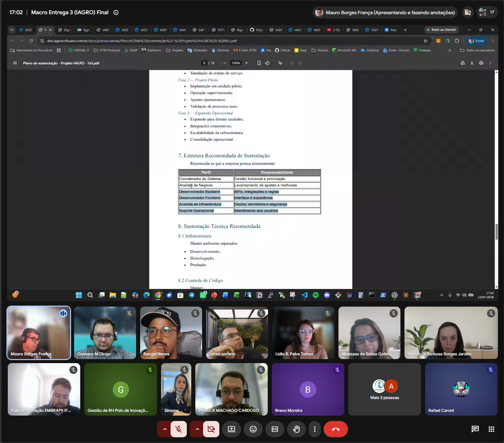The image size is (504, 443).
Task: Toggle closed captions on
Action: pos(275,429)
